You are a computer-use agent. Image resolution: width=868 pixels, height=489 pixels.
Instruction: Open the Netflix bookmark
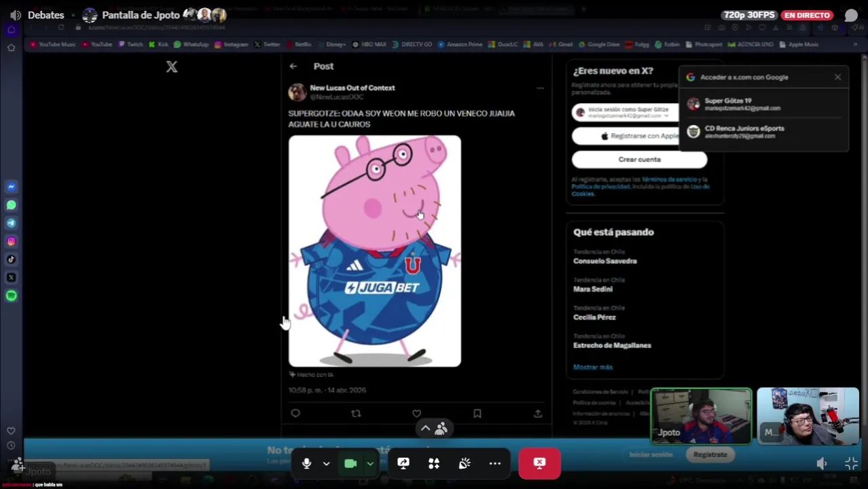299,45
